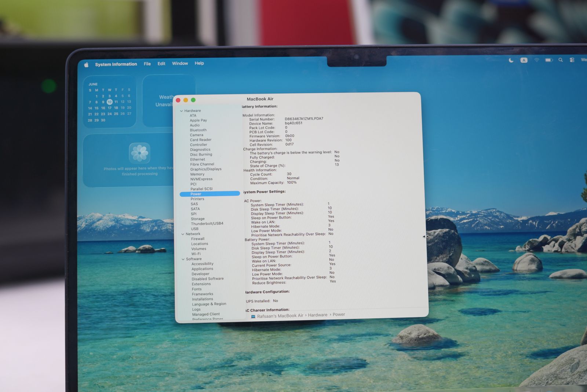Collapse the Software section
Viewport: 587px width, 392px height.
183,259
